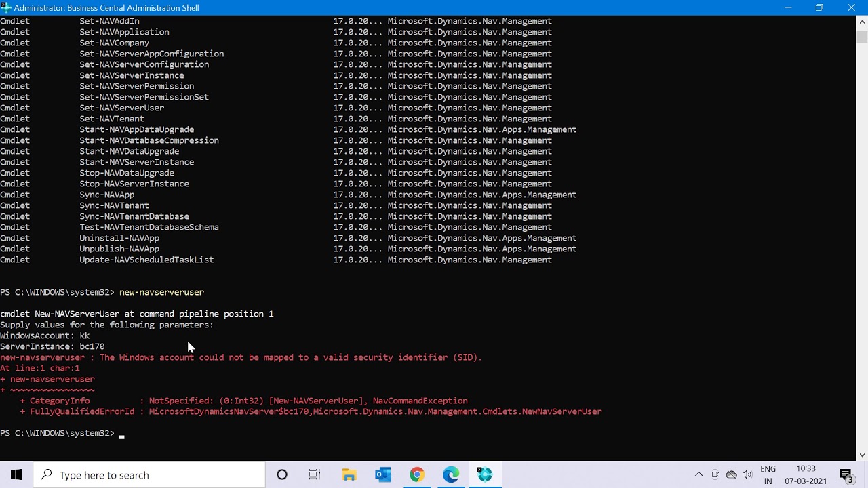Click the scrollbar up arrow
This screenshot has height=488, width=868.
(862, 20)
